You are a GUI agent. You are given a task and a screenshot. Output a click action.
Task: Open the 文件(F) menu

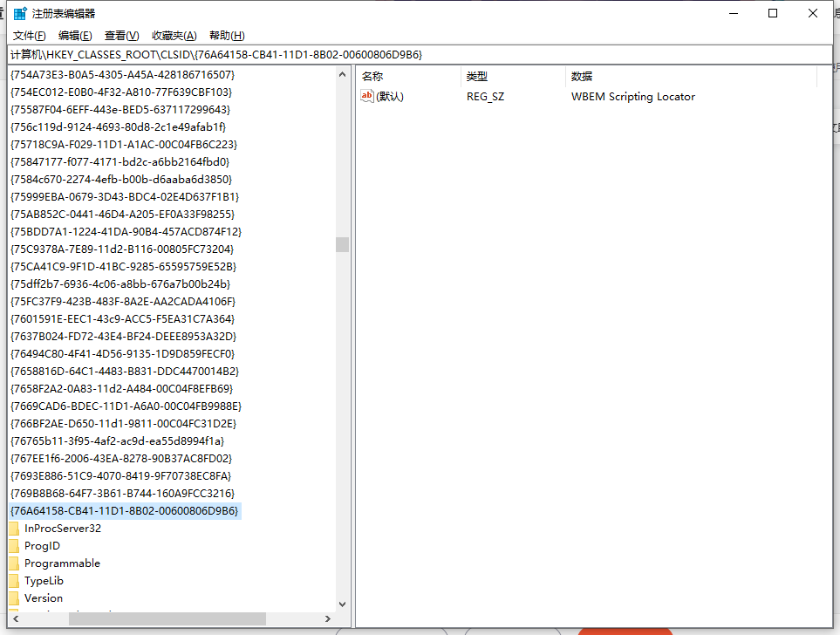pyautogui.click(x=30, y=36)
